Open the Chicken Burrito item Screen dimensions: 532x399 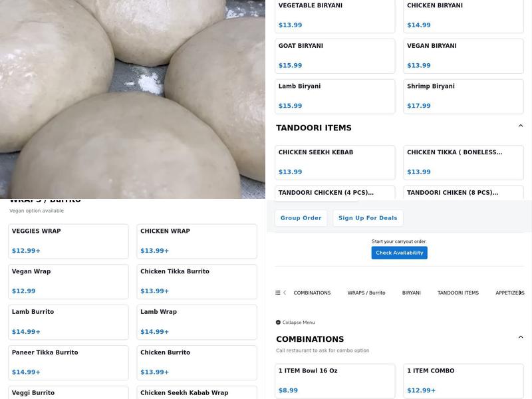pos(197,362)
